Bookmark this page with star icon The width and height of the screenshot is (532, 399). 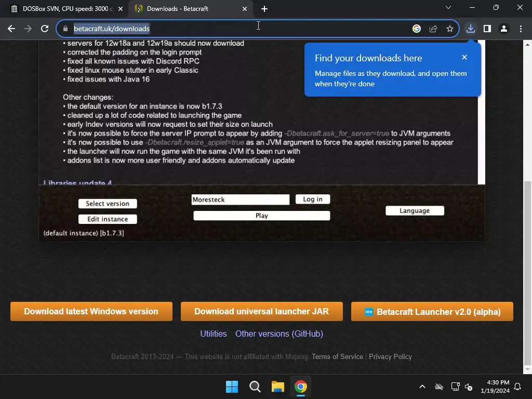(x=449, y=29)
